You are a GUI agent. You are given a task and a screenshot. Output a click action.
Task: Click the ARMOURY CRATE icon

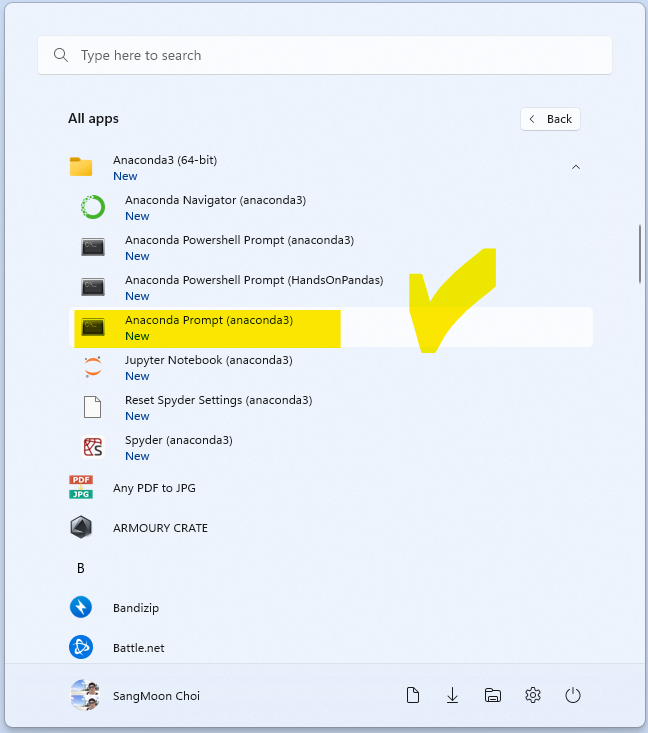[x=81, y=527]
